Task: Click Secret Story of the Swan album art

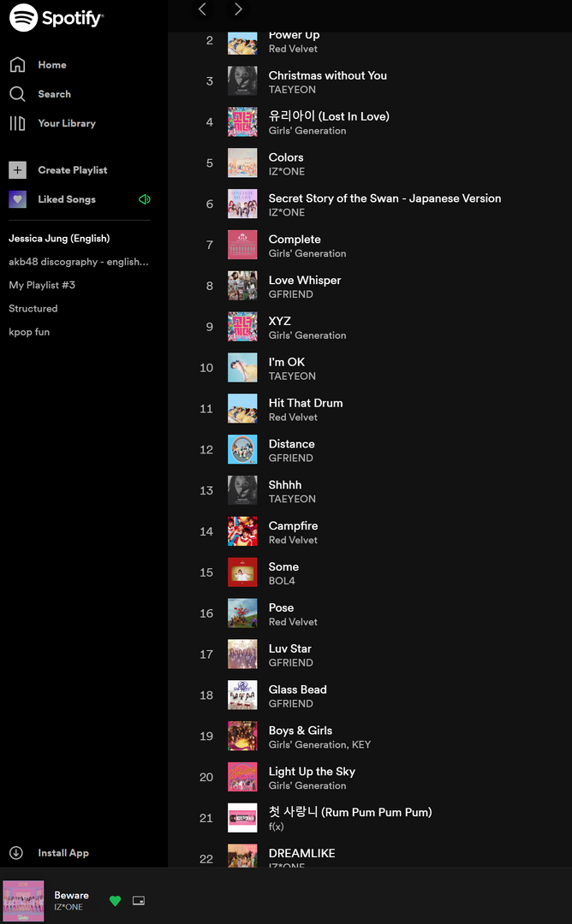Action: click(242, 204)
